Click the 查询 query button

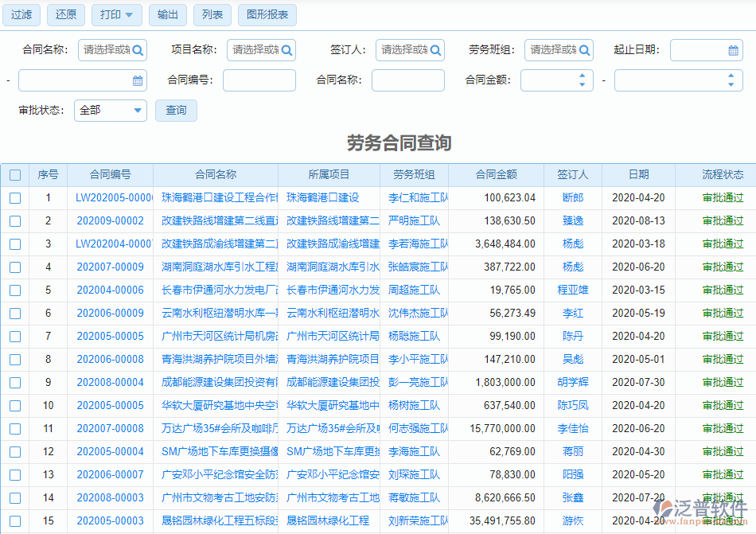coord(176,110)
